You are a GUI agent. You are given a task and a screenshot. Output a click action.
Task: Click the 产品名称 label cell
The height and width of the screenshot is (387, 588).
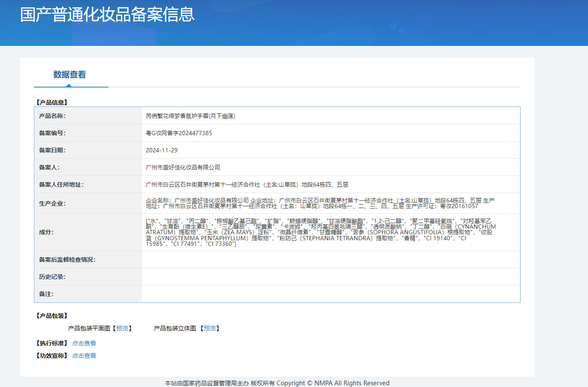(52, 116)
